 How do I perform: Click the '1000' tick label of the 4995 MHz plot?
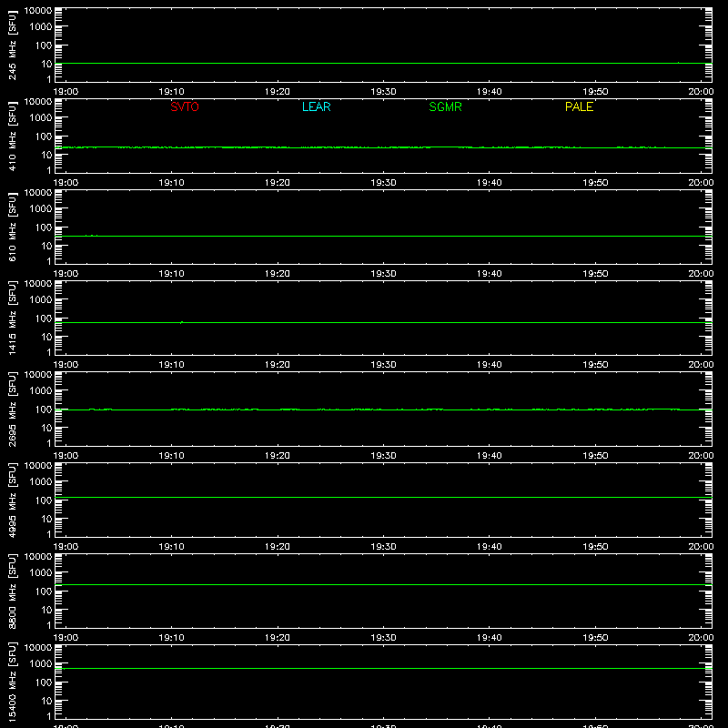point(41,482)
